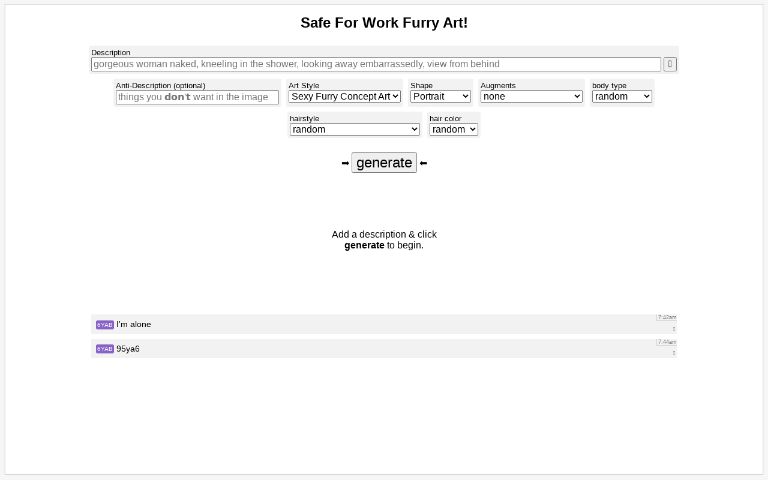Click the purple badge next to "95ya6"

tap(104, 349)
